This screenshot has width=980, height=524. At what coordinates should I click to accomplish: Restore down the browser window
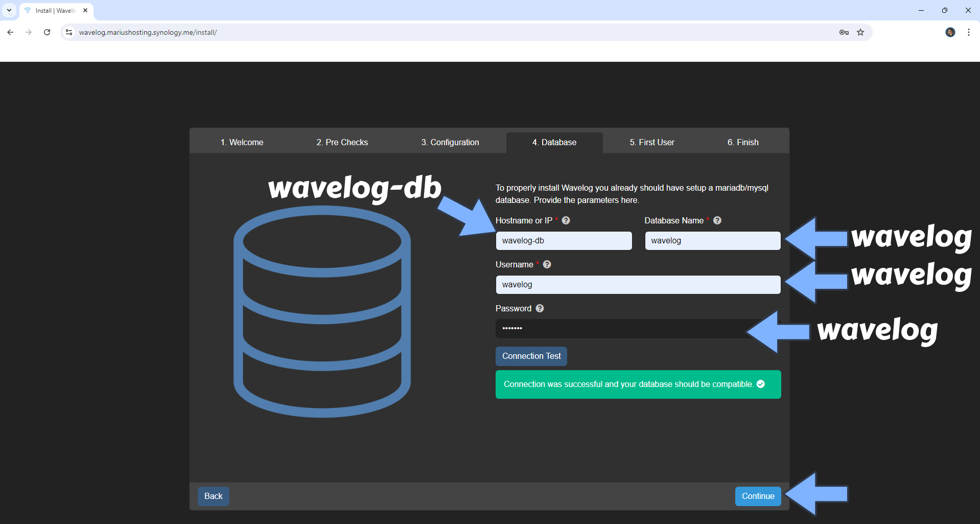[x=945, y=10]
